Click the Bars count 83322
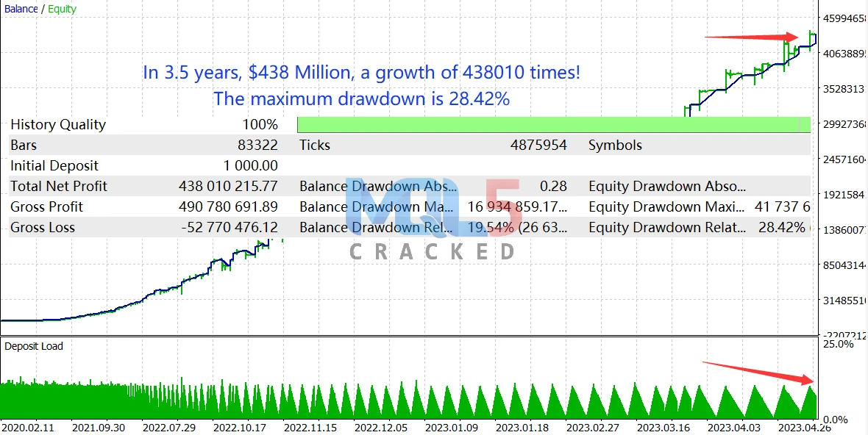This screenshot has height=435, width=868. click(257, 145)
